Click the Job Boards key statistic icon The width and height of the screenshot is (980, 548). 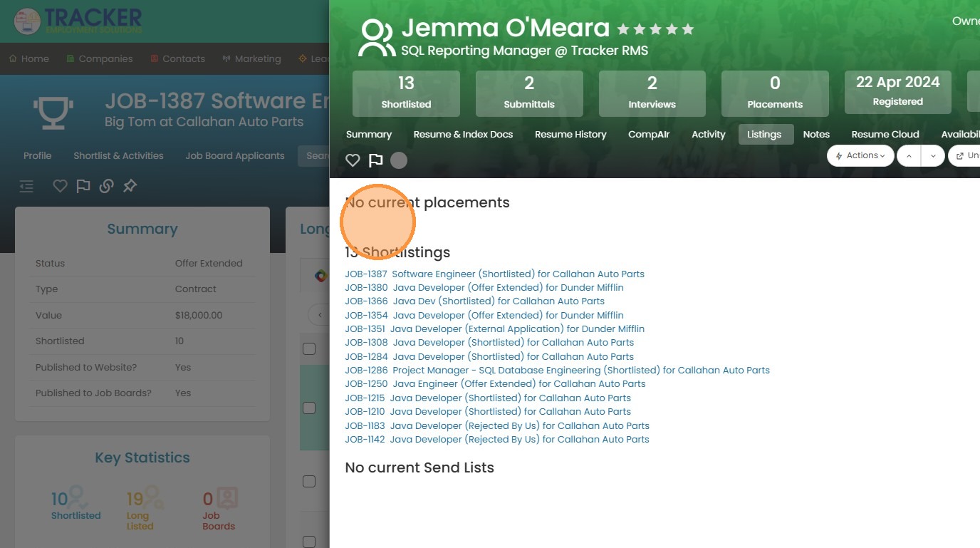pyautogui.click(x=227, y=497)
